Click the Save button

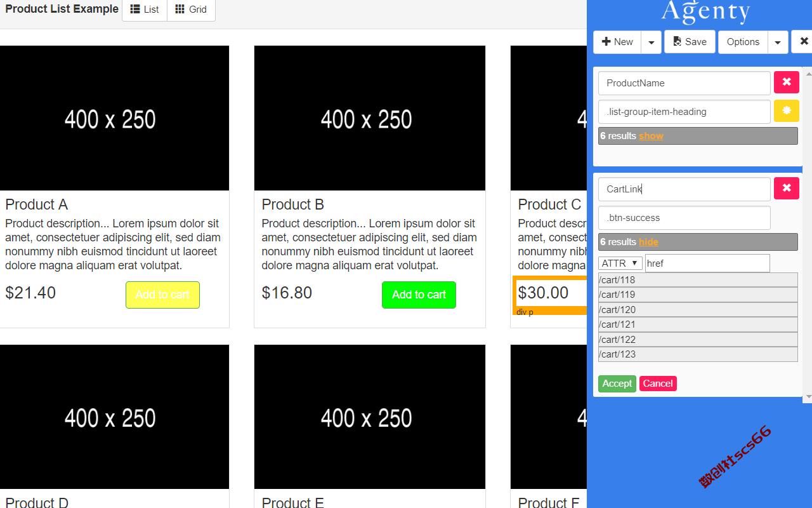point(690,42)
